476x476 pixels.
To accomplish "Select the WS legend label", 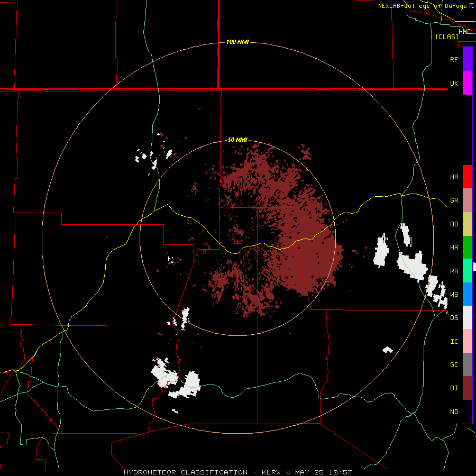I will coord(454,294).
